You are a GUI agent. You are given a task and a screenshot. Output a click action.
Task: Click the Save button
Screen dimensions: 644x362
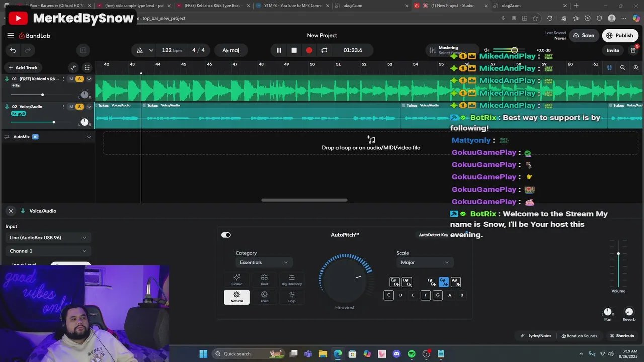point(583,36)
